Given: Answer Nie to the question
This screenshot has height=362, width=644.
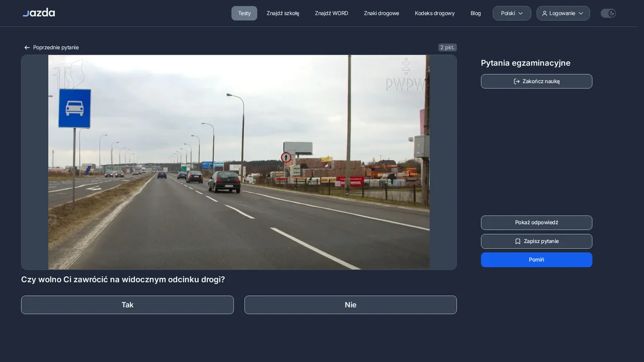Looking at the screenshot, I should (350, 305).
